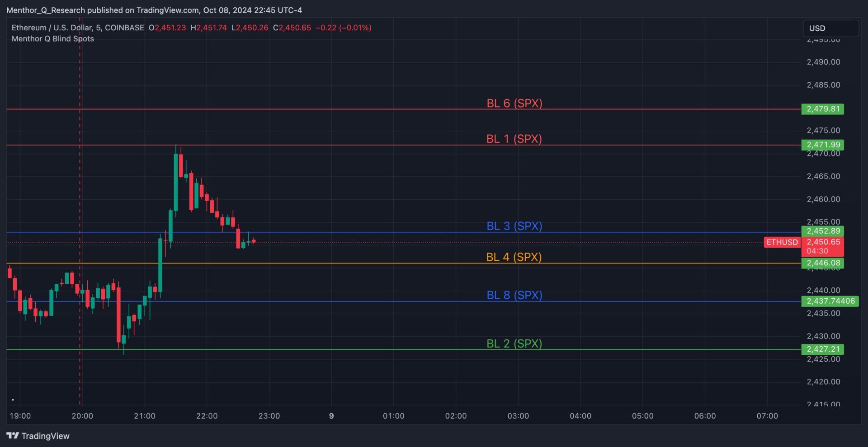This screenshot has height=447, width=868.
Task: Click the Ethereum / U.S. Dollar symbol title
Action: click(78, 28)
